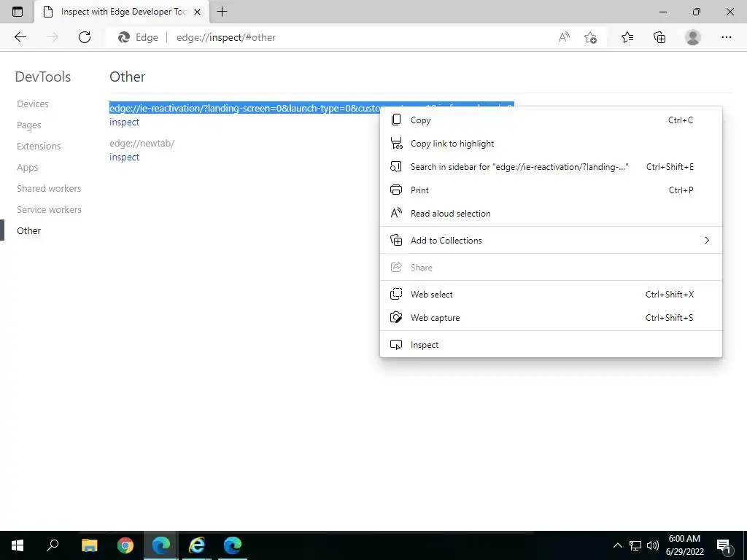Choose Inspect from context menu
Screen dimensions: 747x560
(551, 345)
